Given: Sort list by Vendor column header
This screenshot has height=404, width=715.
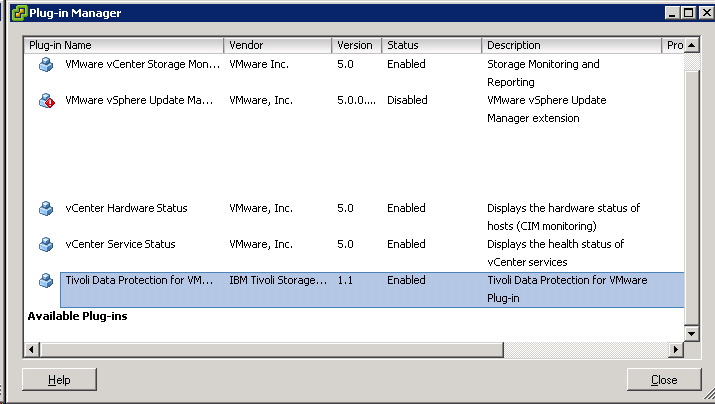Looking at the screenshot, I should pos(278,45).
